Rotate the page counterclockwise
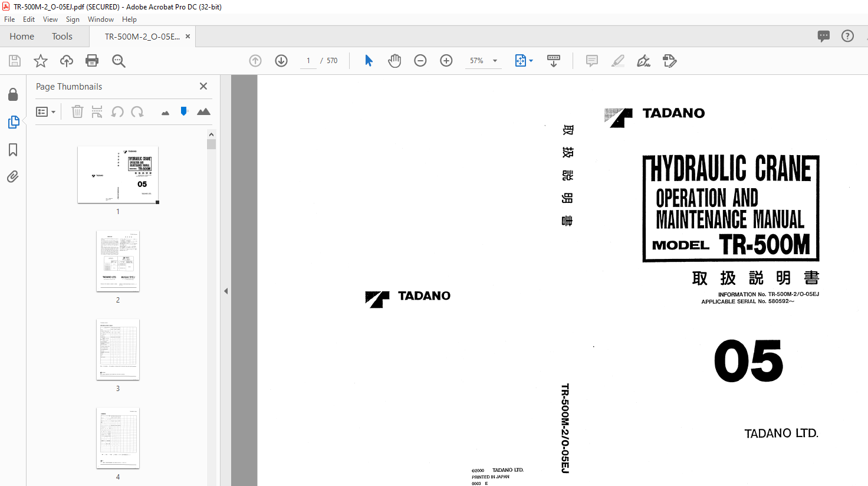This screenshot has height=486, width=868. click(x=117, y=111)
